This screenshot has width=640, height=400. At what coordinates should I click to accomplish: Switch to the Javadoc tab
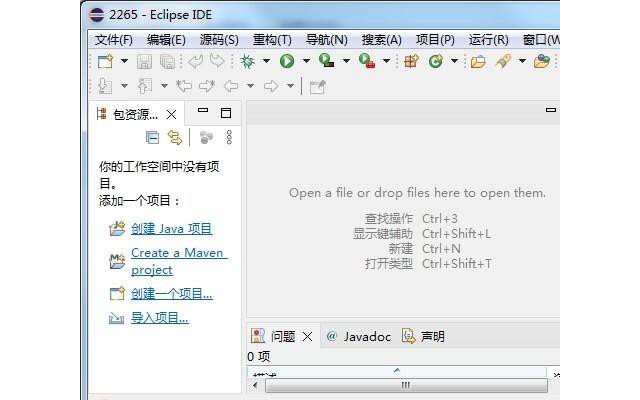tap(358, 336)
